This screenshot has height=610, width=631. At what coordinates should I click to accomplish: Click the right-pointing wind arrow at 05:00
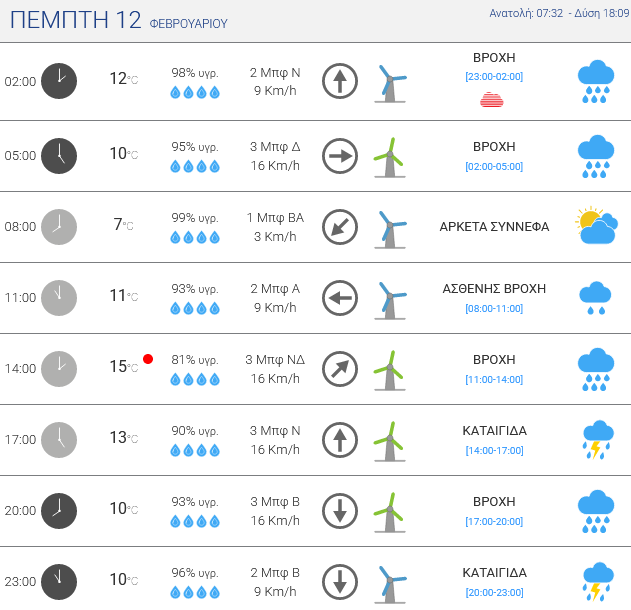click(340, 156)
